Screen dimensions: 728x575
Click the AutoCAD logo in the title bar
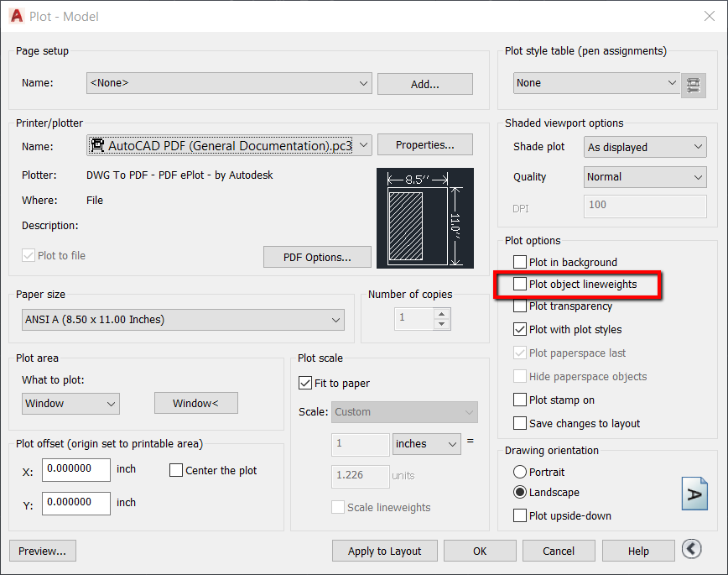pyautogui.click(x=15, y=15)
